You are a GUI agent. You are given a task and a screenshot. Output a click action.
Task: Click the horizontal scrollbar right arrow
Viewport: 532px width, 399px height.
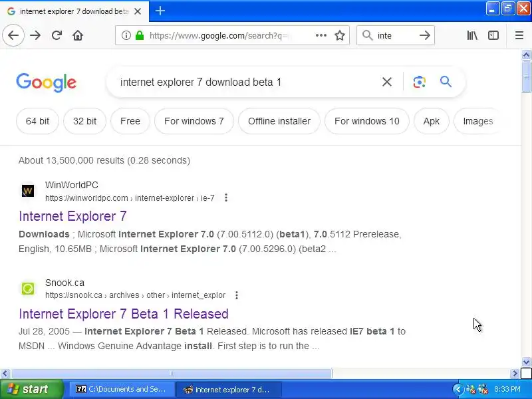515,374
